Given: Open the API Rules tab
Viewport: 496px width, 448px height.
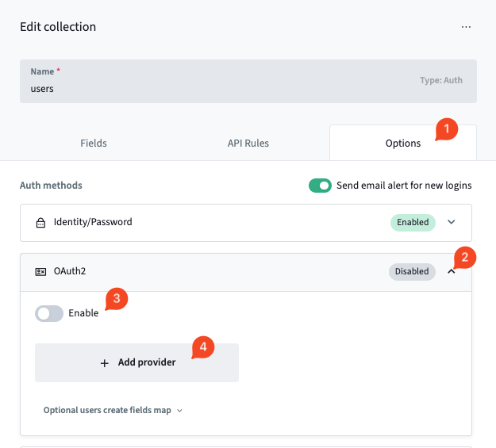Looking at the screenshot, I should point(248,144).
